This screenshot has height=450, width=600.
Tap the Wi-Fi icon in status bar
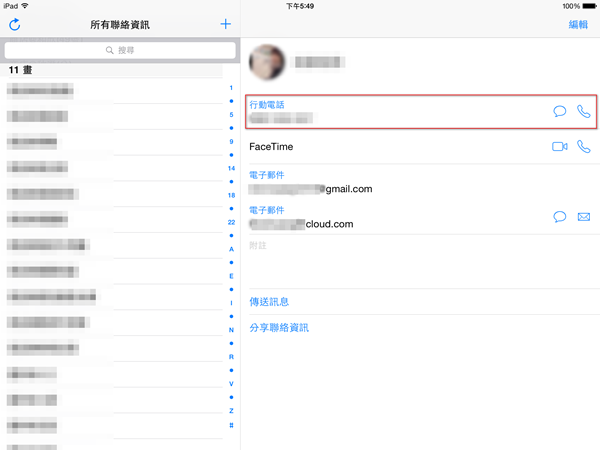click(x=25, y=6)
